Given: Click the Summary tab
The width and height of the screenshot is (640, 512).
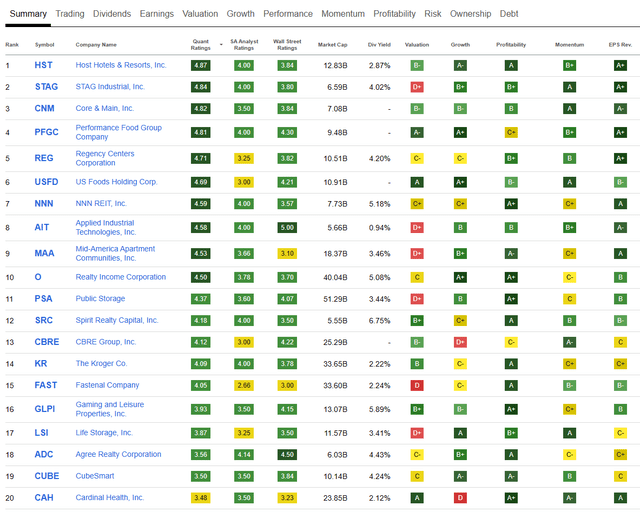Looking at the screenshot, I should [28, 14].
